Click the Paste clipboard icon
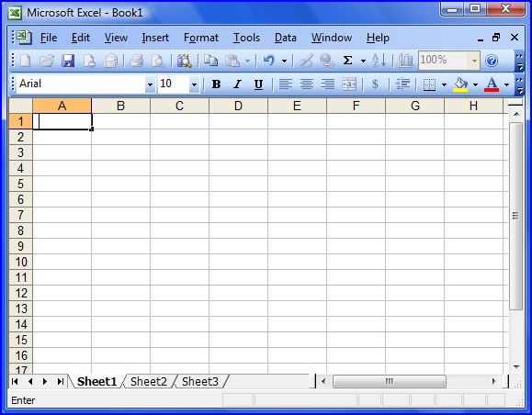Image resolution: width=532 pixels, height=415 pixels. pos(232,61)
